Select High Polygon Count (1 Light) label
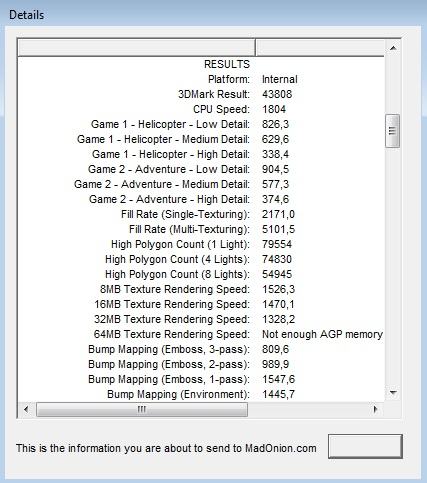427x483 pixels. (180, 244)
